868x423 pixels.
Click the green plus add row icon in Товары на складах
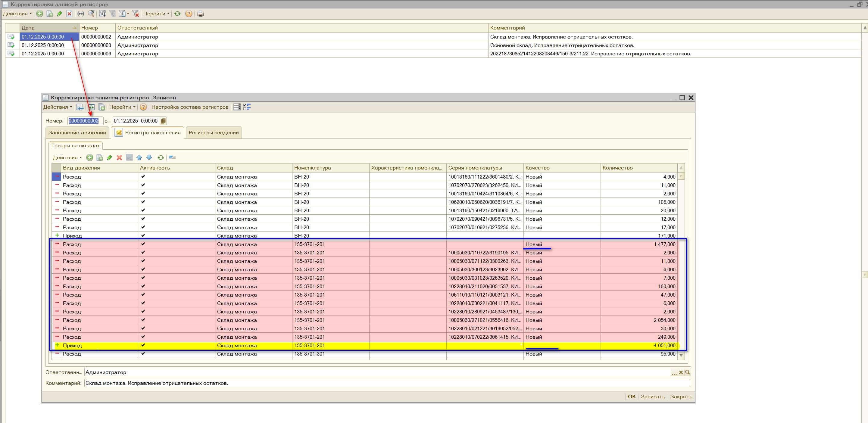click(90, 158)
